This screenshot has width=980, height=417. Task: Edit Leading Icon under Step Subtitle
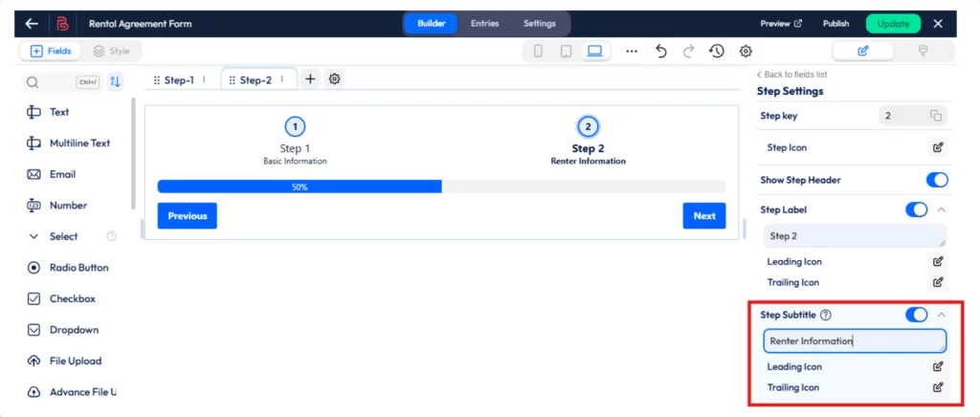pos(938,366)
